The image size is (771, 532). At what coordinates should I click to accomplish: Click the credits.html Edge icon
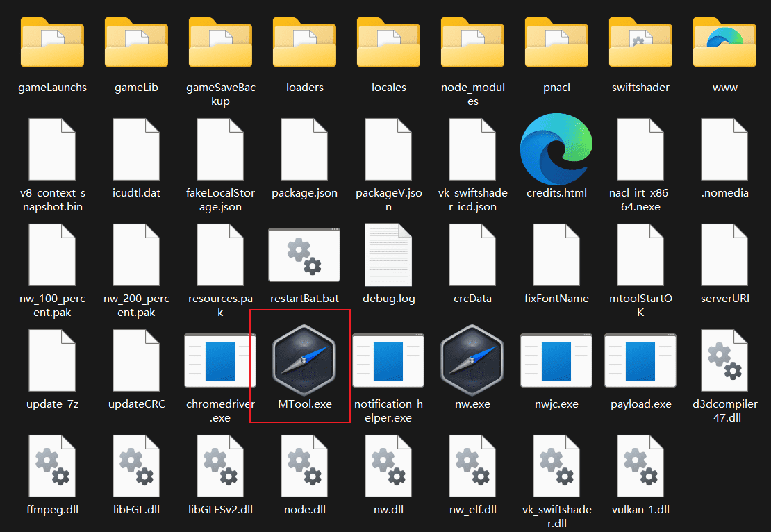tap(556, 149)
